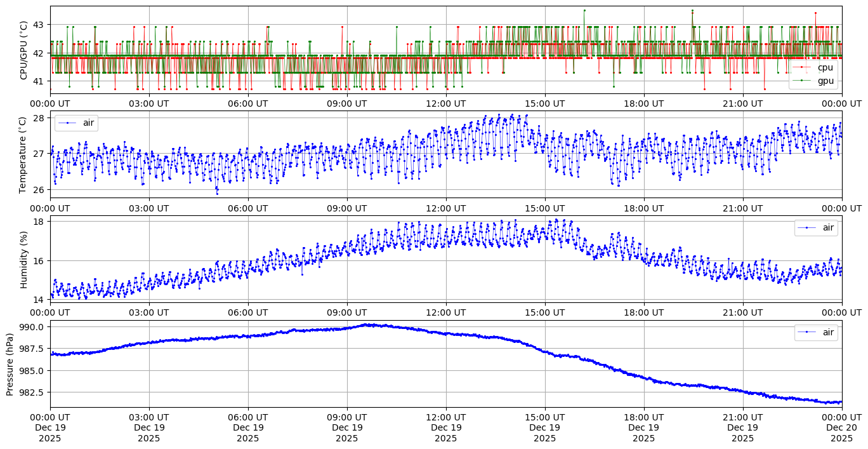
Task: Select the air legend in Humidity plot
Action: point(816,227)
